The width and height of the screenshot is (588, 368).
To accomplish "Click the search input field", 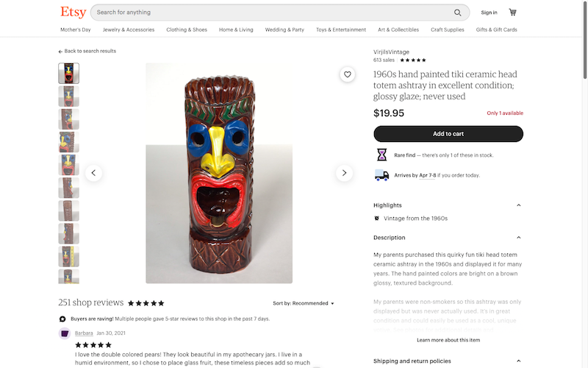I will 272,13.
